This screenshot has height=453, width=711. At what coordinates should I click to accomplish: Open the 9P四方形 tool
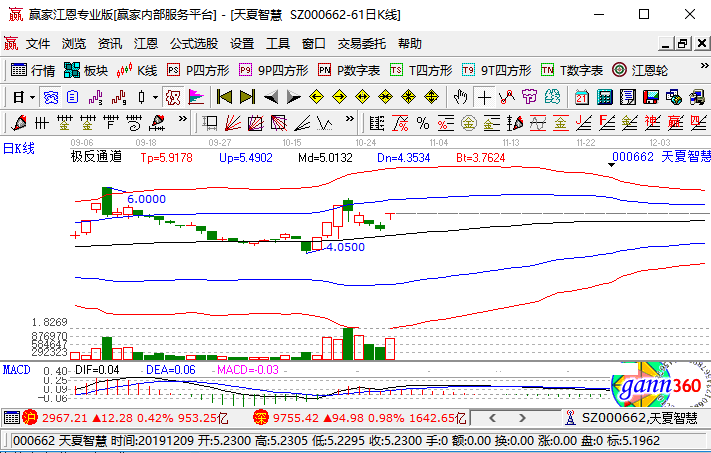[273, 70]
